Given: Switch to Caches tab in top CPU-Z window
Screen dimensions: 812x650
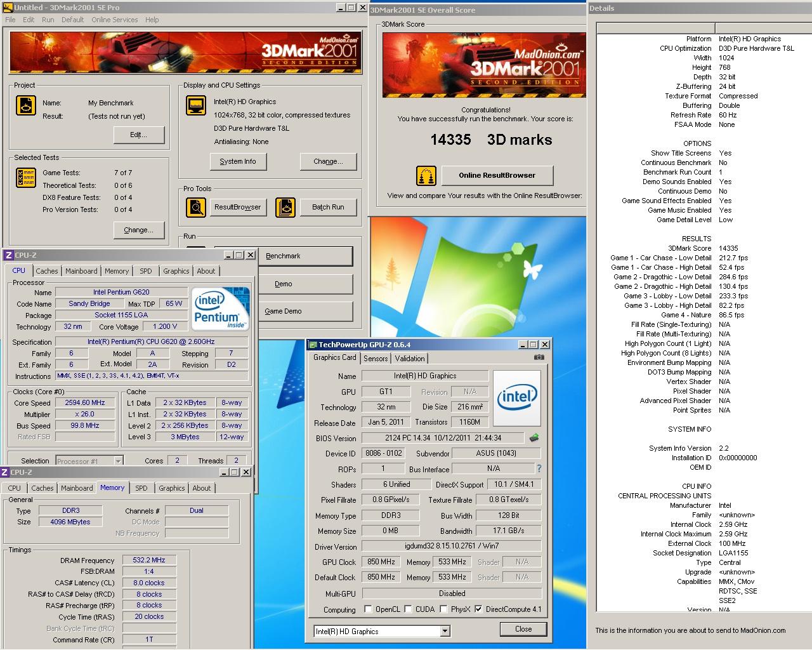Looking at the screenshot, I should coord(47,271).
